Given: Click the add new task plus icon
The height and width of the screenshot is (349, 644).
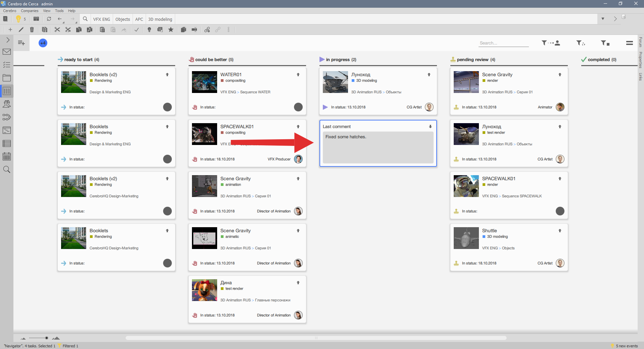Looking at the screenshot, I should (10, 30).
